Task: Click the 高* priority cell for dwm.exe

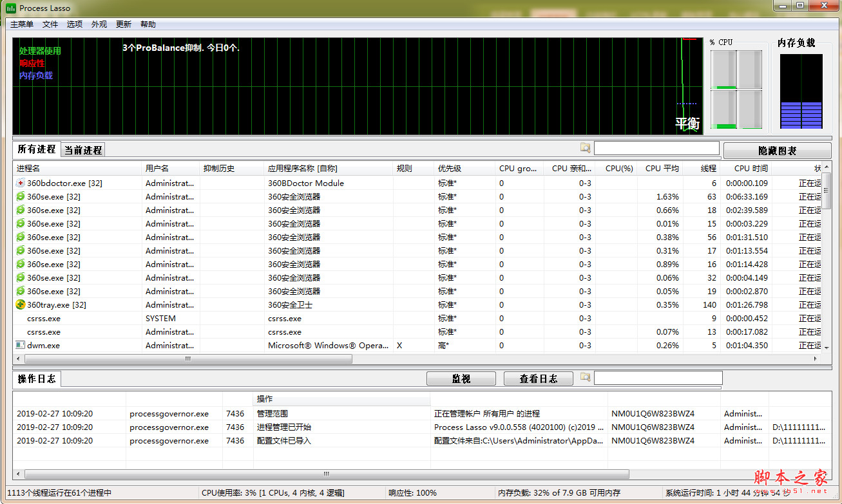Action: click(x=443, y=345)
